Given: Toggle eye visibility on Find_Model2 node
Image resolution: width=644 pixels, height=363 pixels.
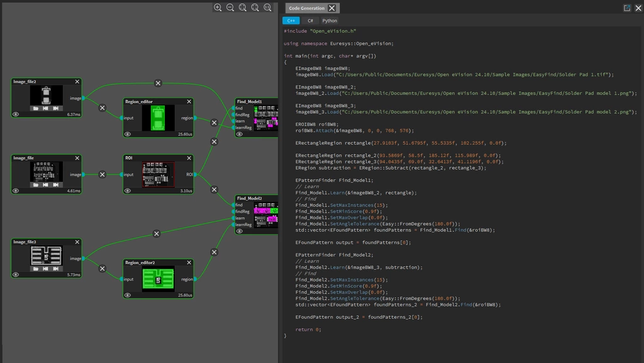Looking at the screenshot, I should pyautogui.click(x=240, y=231).
